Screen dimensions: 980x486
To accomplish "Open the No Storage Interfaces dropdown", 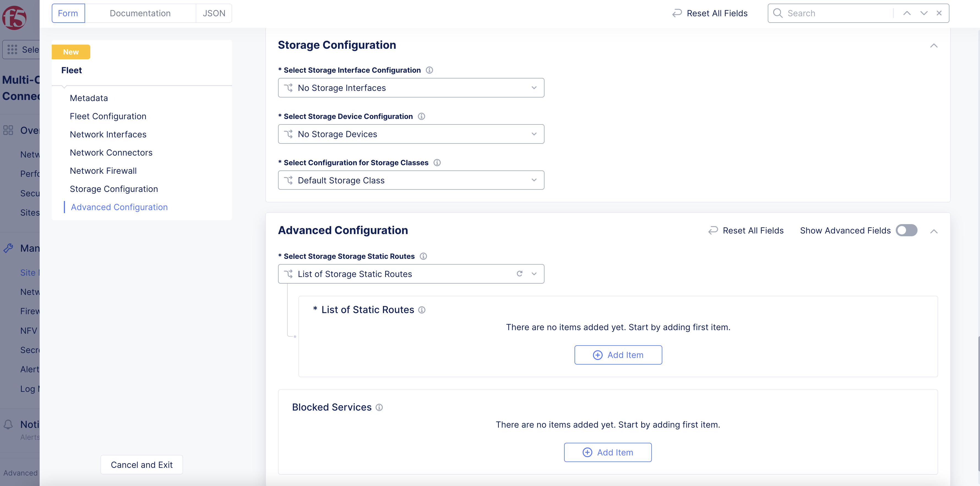I will point(411,88).
